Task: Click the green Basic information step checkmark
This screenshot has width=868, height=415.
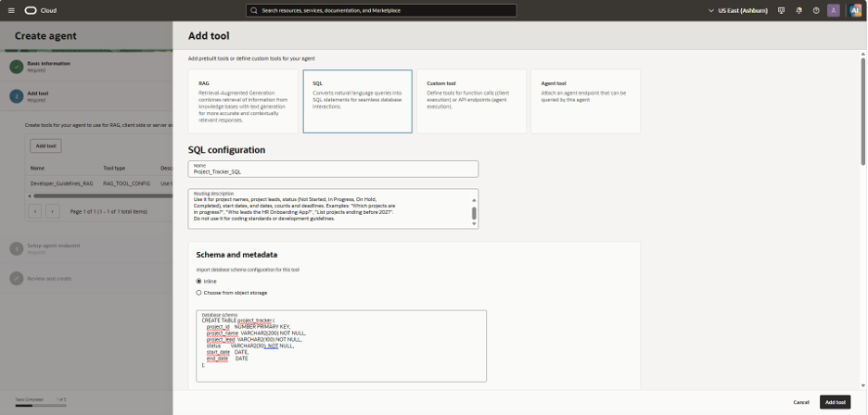Action: point(16,67)
